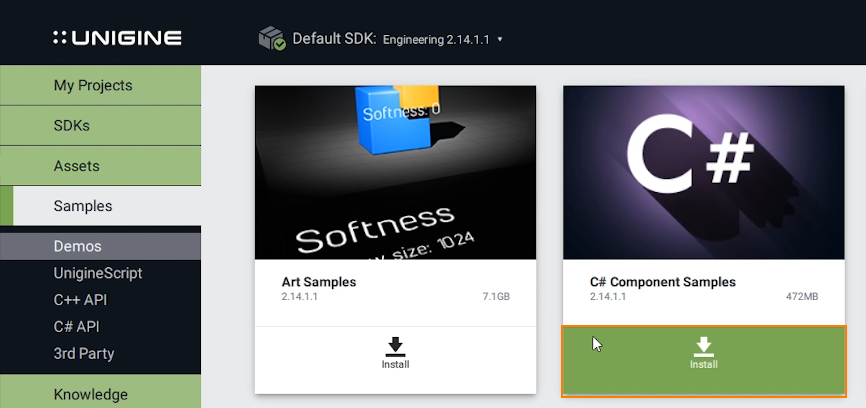866x408 pixels.
Task: Select the Demos samples category
Action: [78, 246]
